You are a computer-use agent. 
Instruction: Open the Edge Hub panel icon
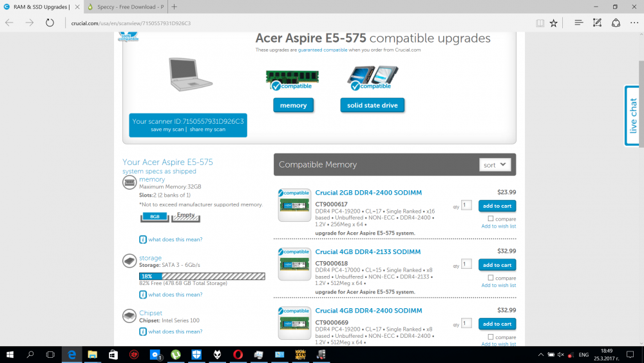[x=579, y=23]
